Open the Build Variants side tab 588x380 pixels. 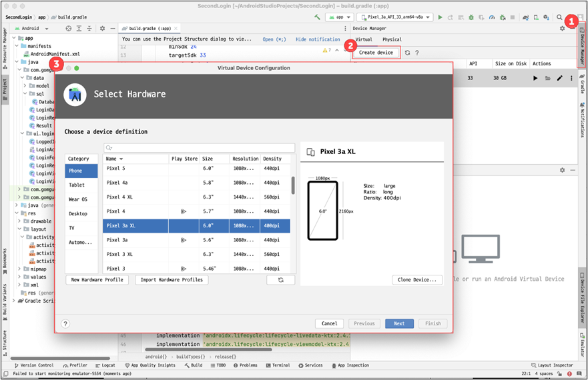(5, 302)
